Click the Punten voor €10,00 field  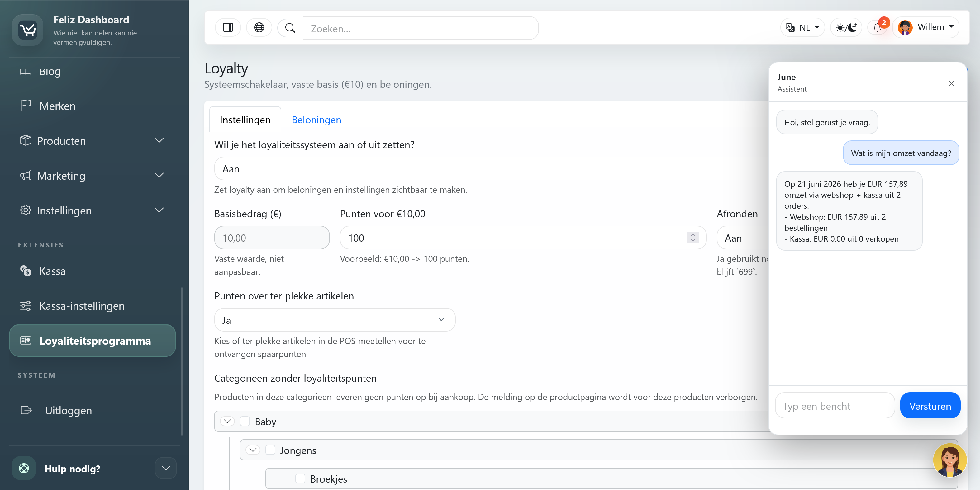[x=523, y=238]
